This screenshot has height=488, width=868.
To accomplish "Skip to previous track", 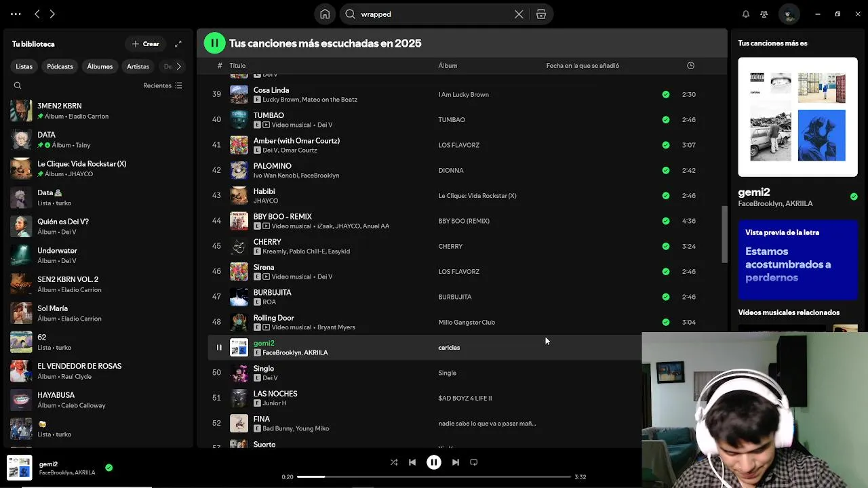I will pos(412,462).
